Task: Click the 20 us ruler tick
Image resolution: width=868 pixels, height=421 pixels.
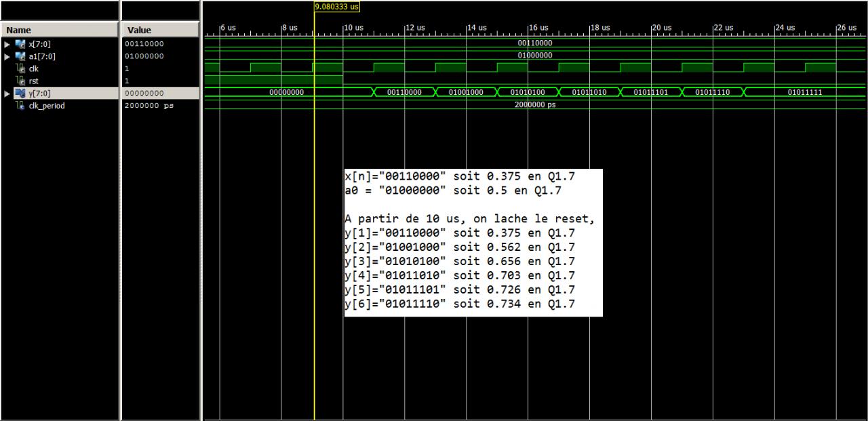Action: point(661,28)
